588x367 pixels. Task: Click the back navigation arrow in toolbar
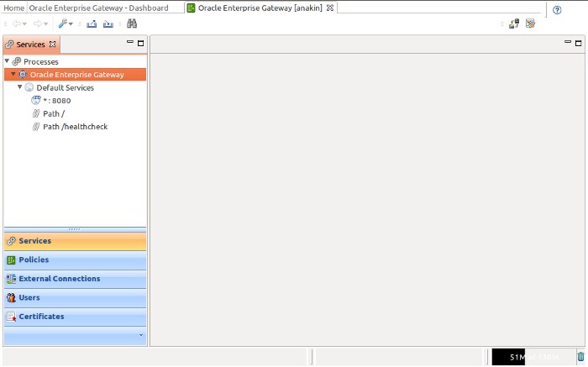tap(16, 24)
